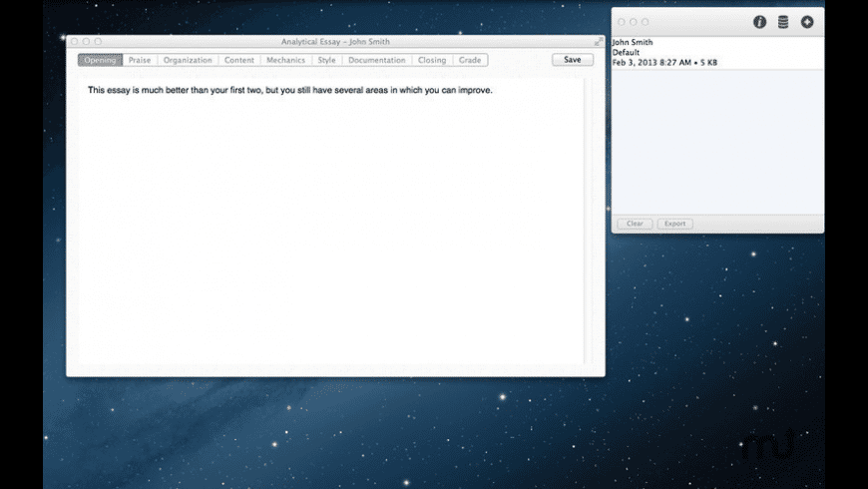Select the Opening tab
The image size is (868, 489).
tap(100, 60)
